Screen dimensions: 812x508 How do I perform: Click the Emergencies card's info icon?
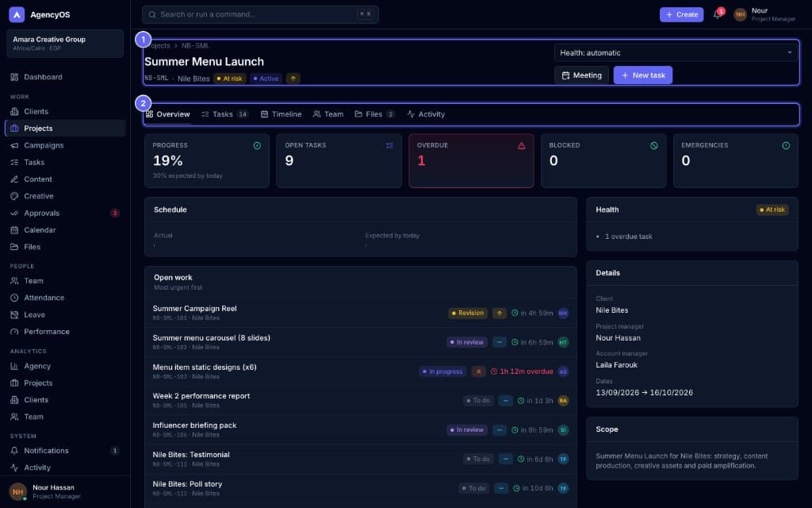coord(786,146)
